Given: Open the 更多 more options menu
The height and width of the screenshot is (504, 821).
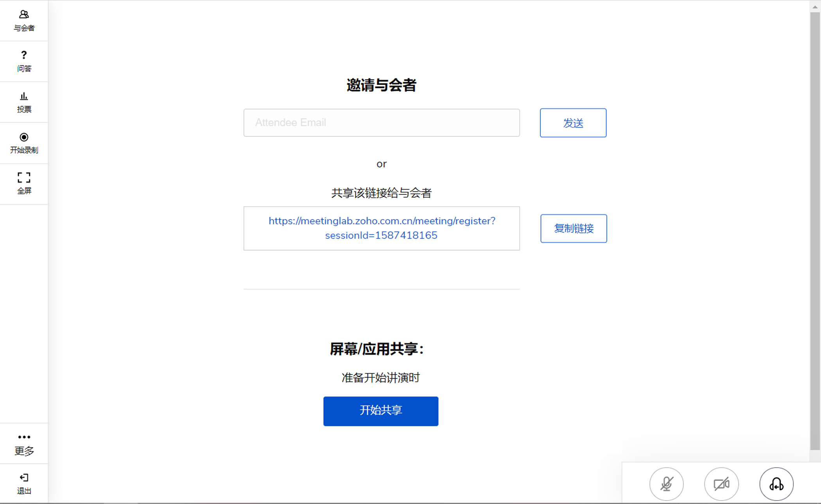Looking at the screenshot, I should tap(24, 444).
